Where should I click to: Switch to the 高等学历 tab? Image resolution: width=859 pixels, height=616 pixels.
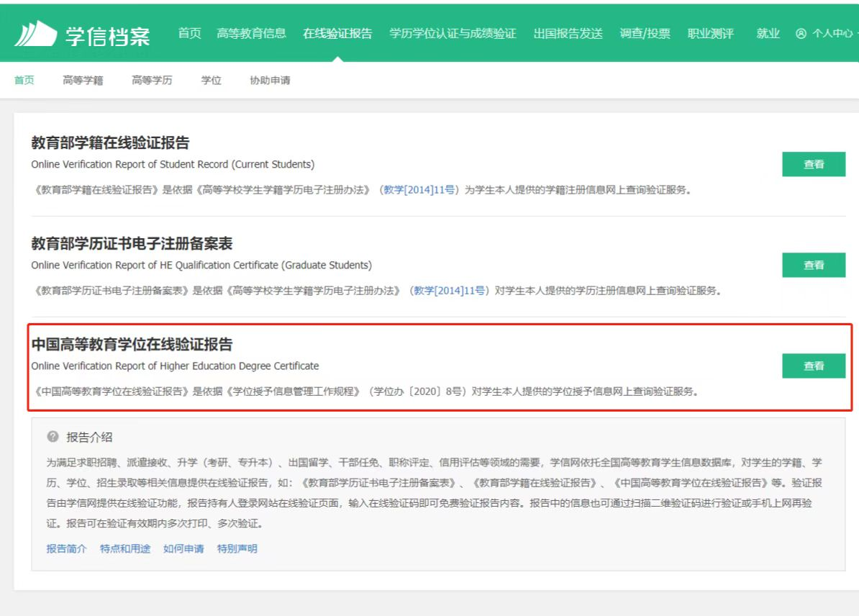point(152,80)
